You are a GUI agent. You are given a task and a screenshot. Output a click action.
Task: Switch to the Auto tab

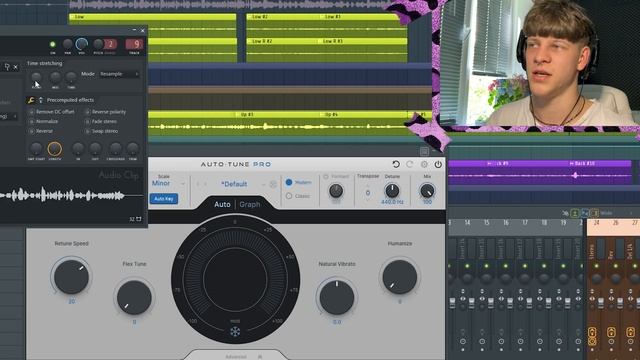pyautogui.click(x=222, y=204)
